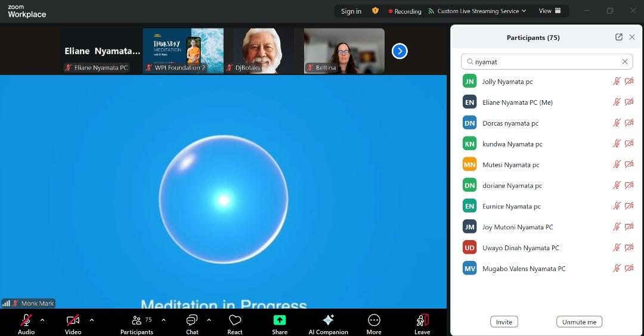Show next video thumbnails with arrow
644x336 pixels.
400,51
